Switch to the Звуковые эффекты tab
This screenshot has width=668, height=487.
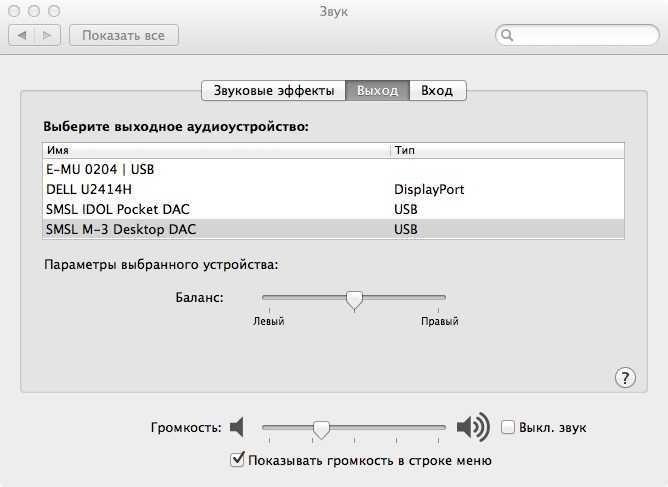274,90
